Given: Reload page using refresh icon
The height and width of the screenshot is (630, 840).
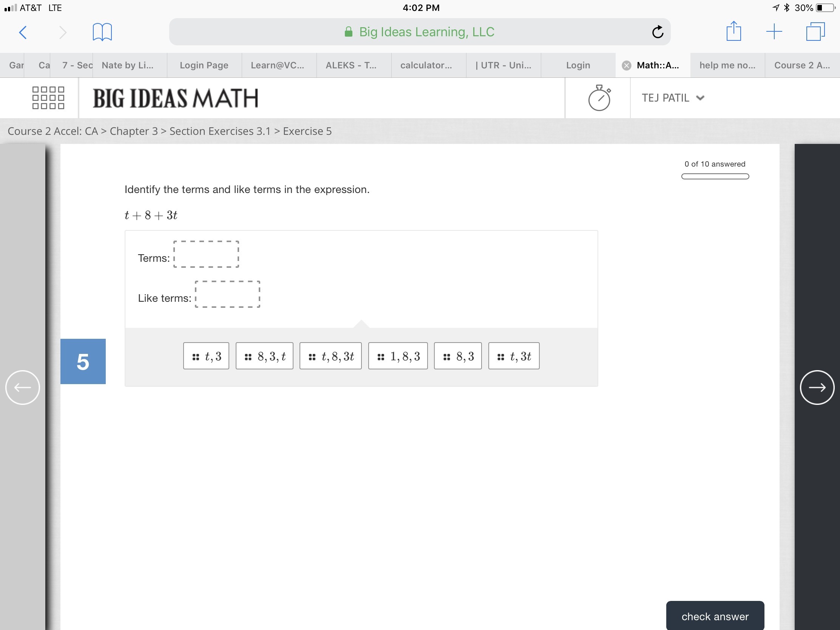Looking at the screenshot, I should pos(658,32).
